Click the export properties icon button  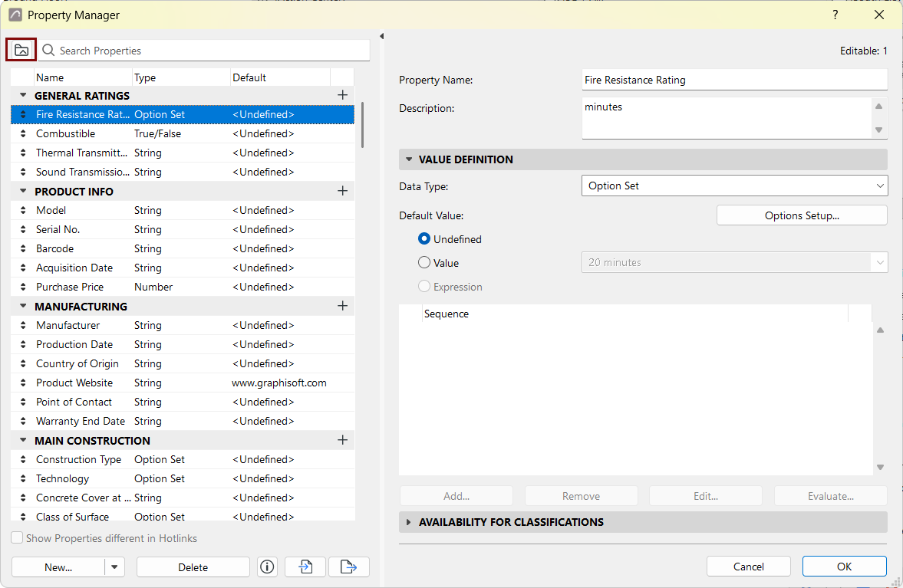pyautogui.click(x=348, y=567)
